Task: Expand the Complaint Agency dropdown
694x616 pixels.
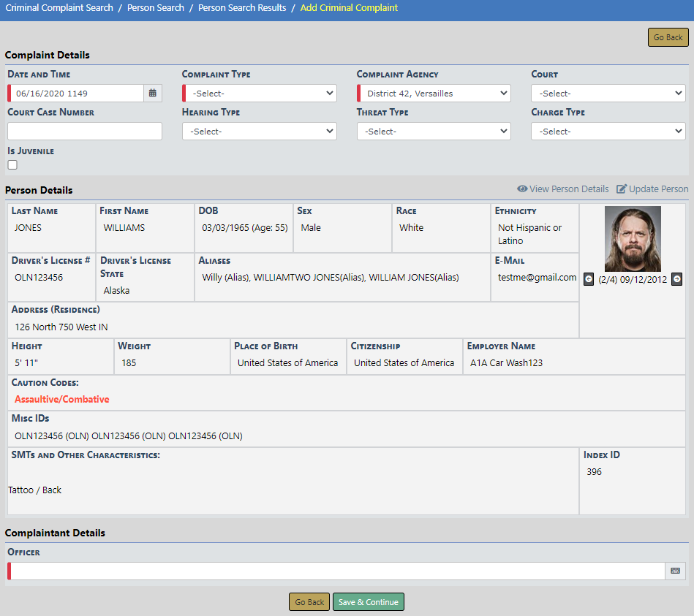Action: (x=434, y=94)
